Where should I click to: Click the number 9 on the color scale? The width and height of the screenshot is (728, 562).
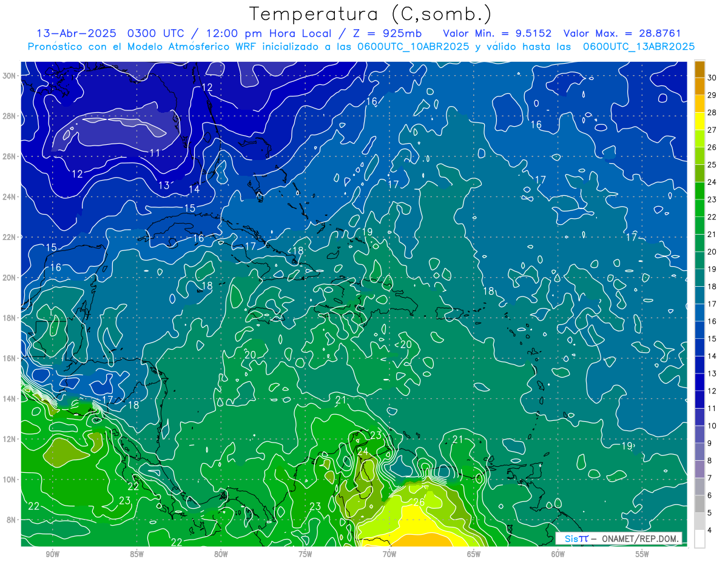pos(709,443)
